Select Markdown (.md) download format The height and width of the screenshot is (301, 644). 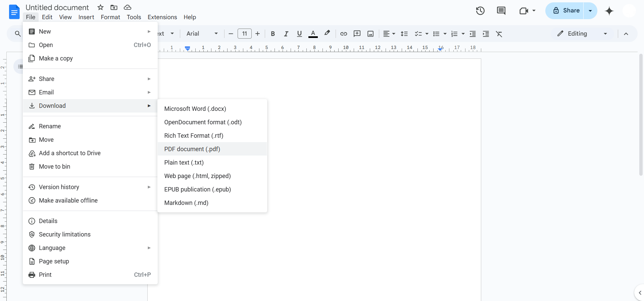click(186, 203)
